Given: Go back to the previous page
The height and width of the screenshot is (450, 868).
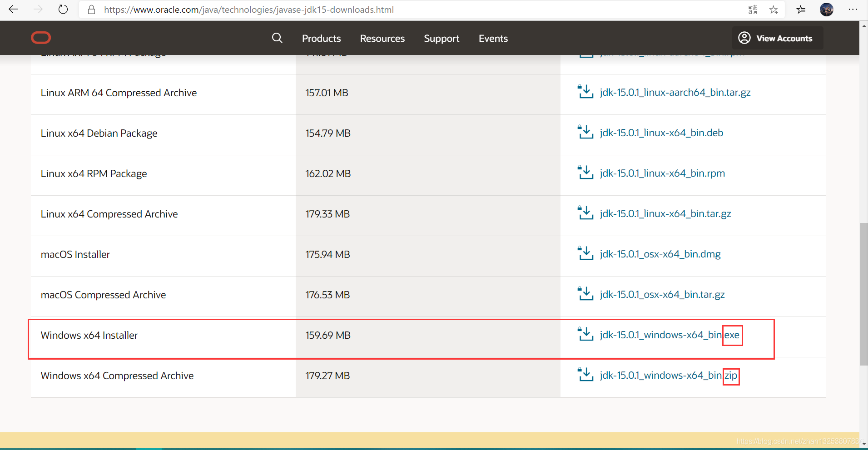Looking at the screenshot, I should point(13,10).
